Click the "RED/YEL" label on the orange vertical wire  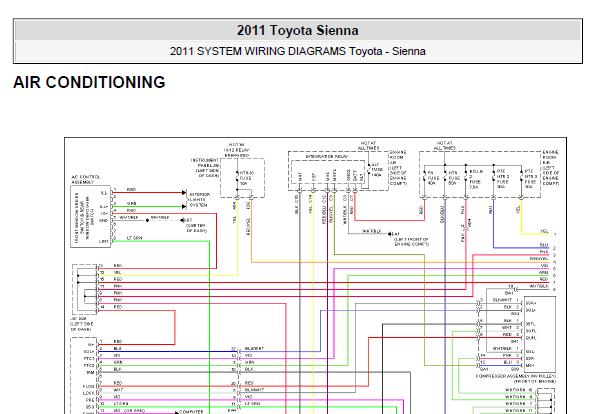(248, 226)
